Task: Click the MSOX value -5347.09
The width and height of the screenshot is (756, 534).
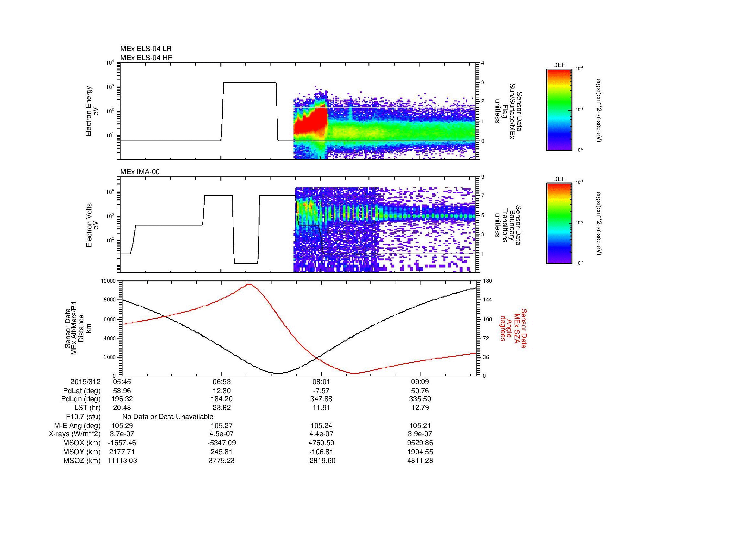Action: 222,443
